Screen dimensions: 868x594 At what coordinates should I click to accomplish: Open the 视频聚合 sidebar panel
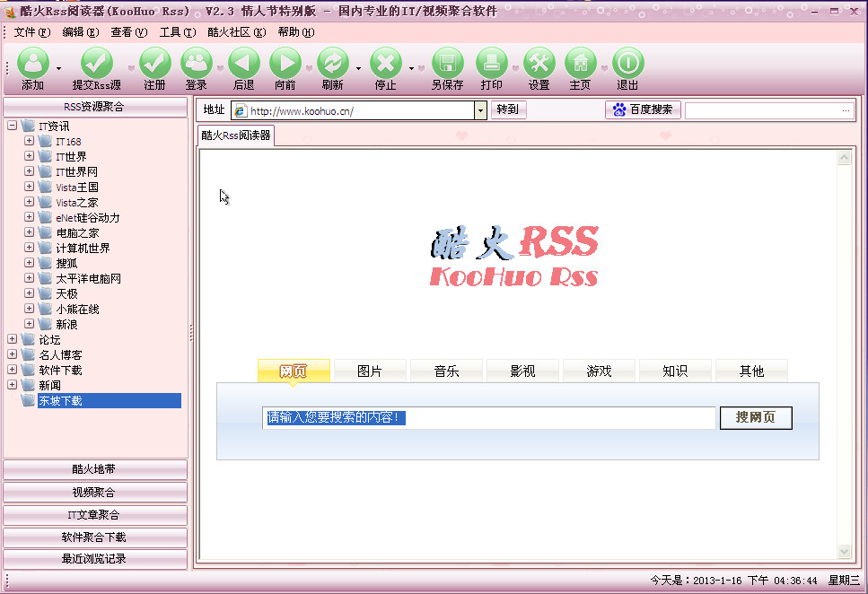tap(94, 492)
